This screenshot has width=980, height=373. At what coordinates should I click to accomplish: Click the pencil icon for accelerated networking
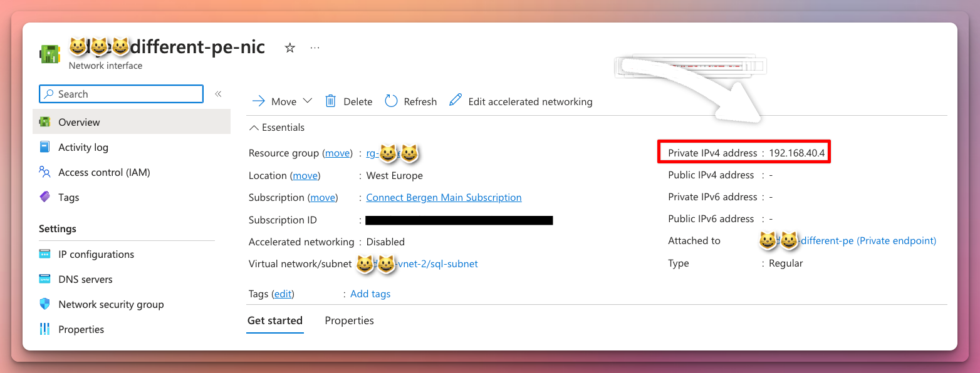[x=456, y=101]
